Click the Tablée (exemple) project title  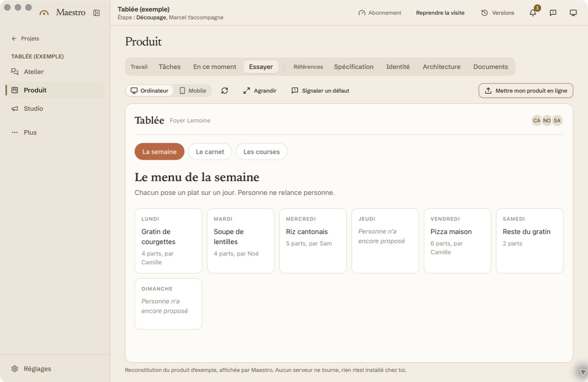tap(144, 9)
